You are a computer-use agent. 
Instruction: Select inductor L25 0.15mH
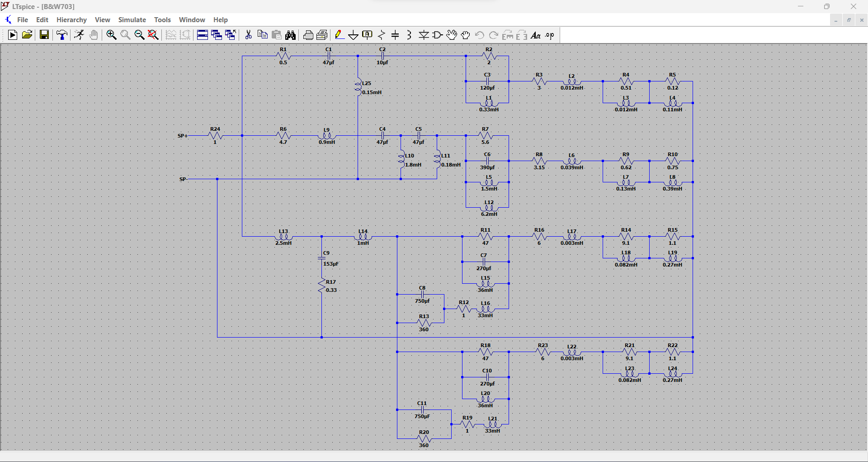358,87
